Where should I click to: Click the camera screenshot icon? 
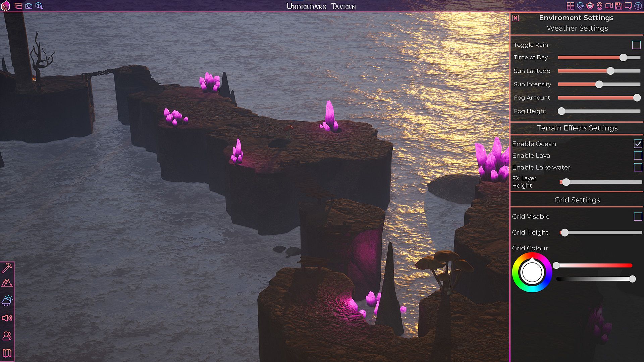29,6
